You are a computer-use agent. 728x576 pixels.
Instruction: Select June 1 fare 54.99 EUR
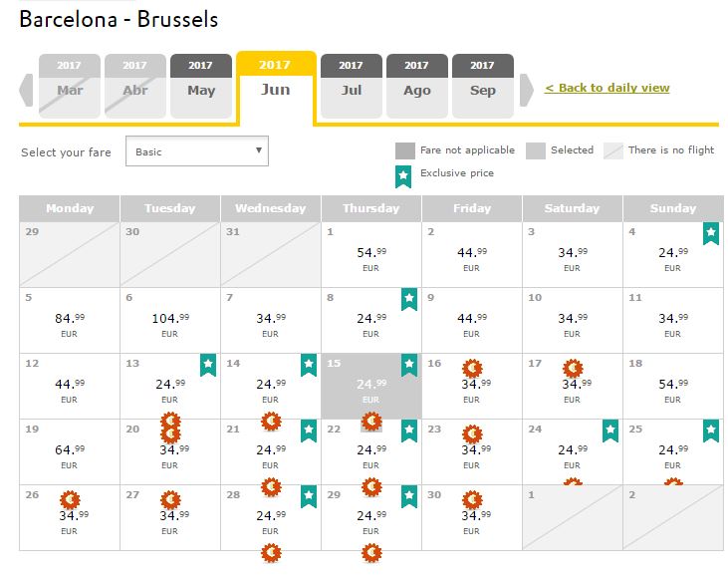click(371, 254)
